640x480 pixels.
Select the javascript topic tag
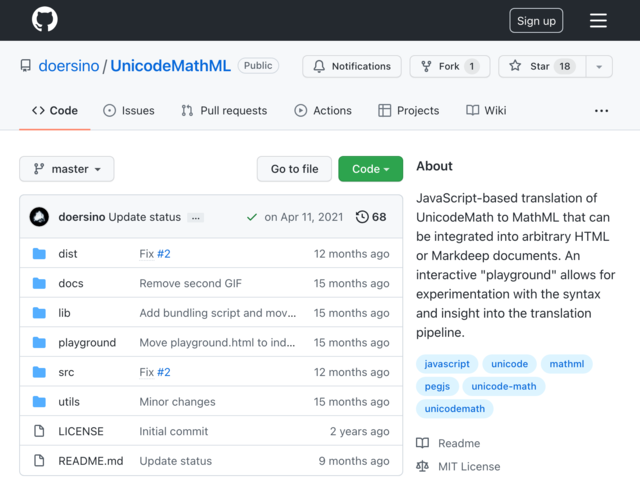click(x=447, y=364)
